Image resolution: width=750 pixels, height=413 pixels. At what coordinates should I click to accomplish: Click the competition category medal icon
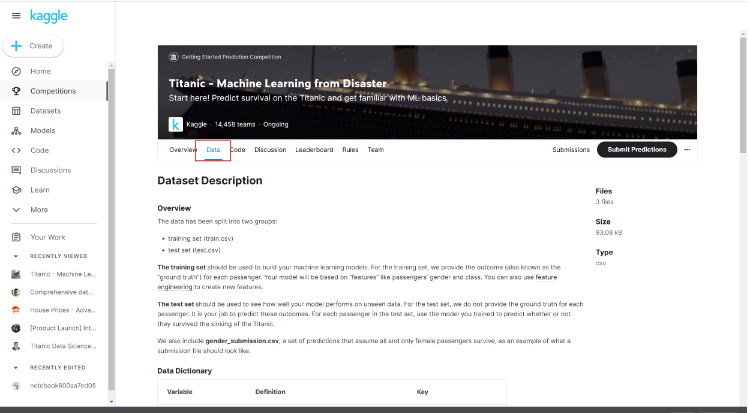tap(173, 57)
